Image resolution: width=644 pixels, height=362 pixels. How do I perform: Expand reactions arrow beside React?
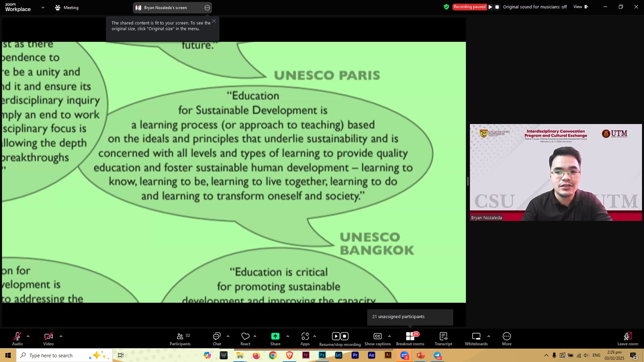click(255, 336)
